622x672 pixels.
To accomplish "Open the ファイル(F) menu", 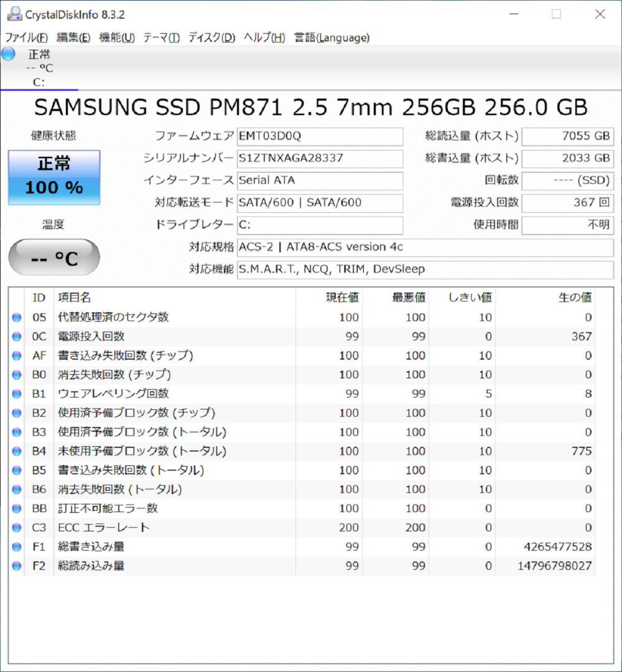I will point(26,38).
